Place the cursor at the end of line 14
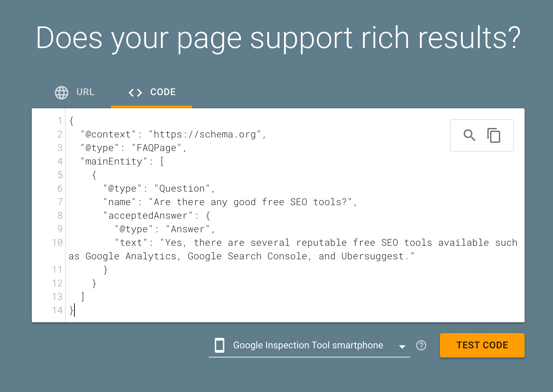This screenshot has height=392, width=553. coord(74,310)
